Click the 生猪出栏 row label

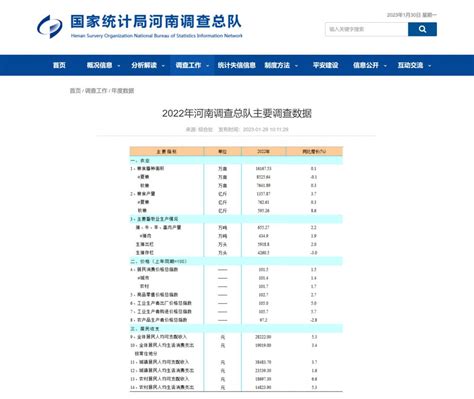coord(145,244)
